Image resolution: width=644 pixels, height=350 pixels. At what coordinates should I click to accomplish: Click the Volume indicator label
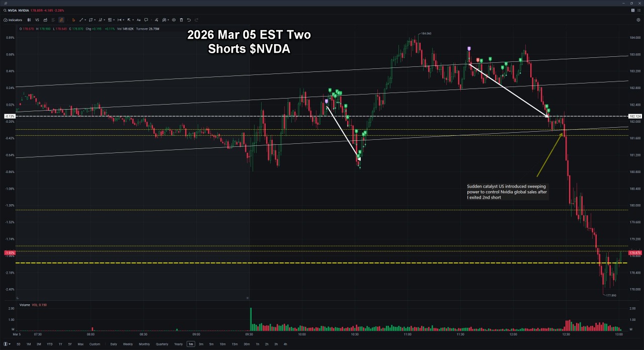(x=24, y=305)
